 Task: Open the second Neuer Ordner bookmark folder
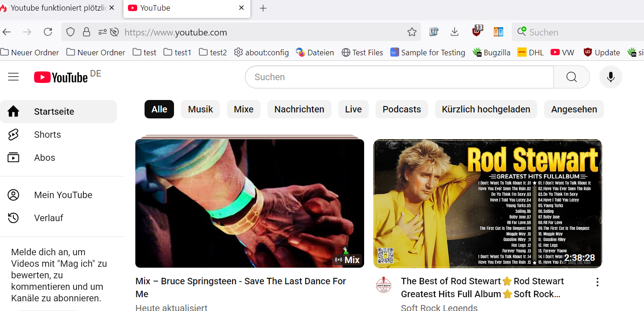(x=96, y=53)
